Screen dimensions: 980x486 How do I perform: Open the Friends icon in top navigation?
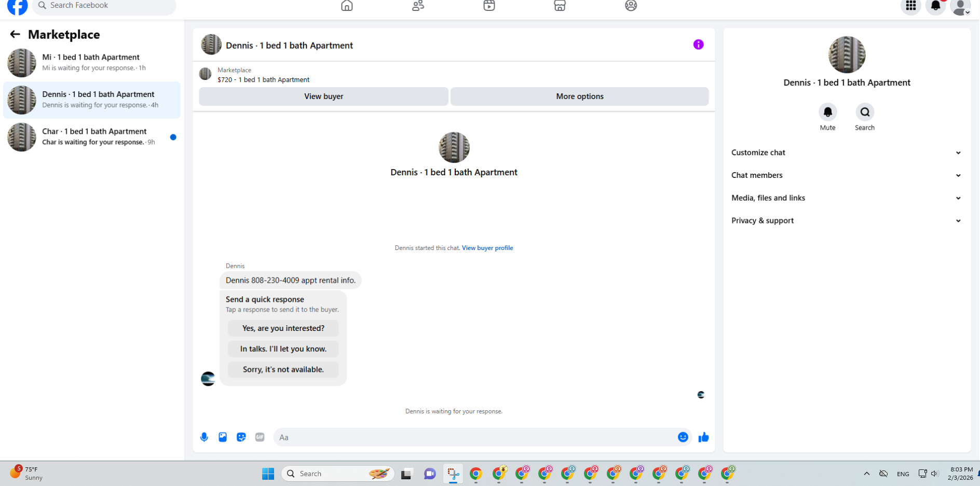(x=418, y=6)
